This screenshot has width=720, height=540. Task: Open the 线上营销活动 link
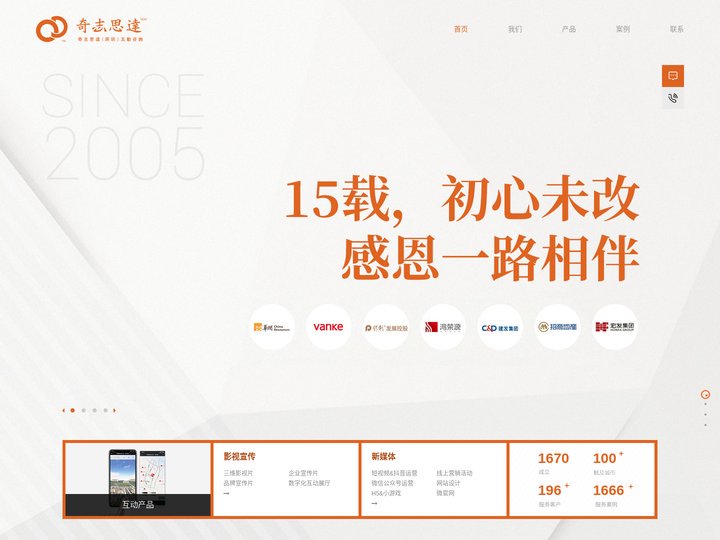(x=454, y=473)
